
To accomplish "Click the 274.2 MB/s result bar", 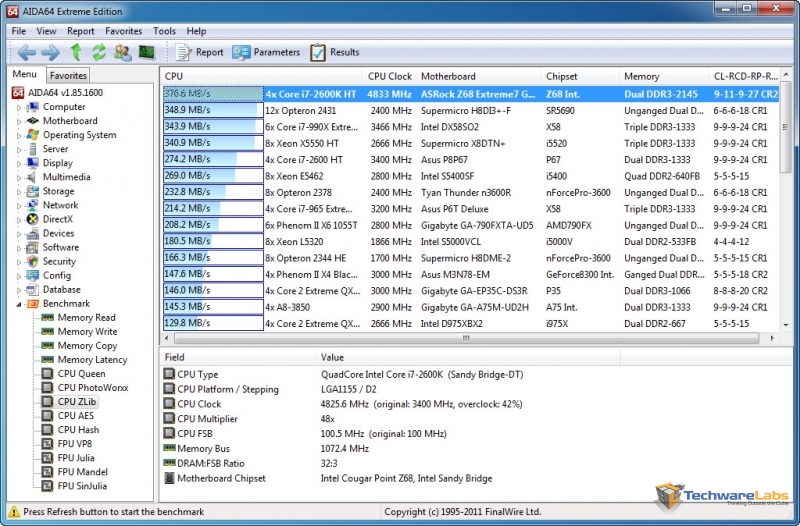I will (213, 159).
